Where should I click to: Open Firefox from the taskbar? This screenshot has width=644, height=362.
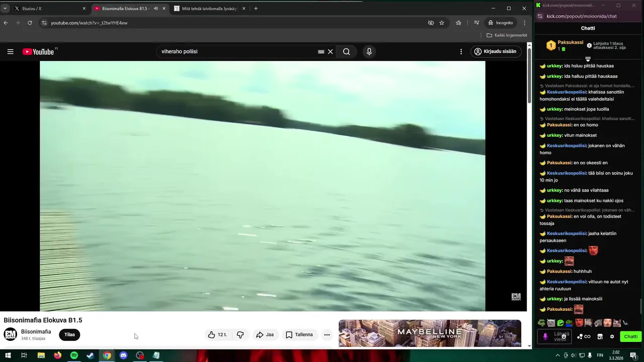point(57,355)
